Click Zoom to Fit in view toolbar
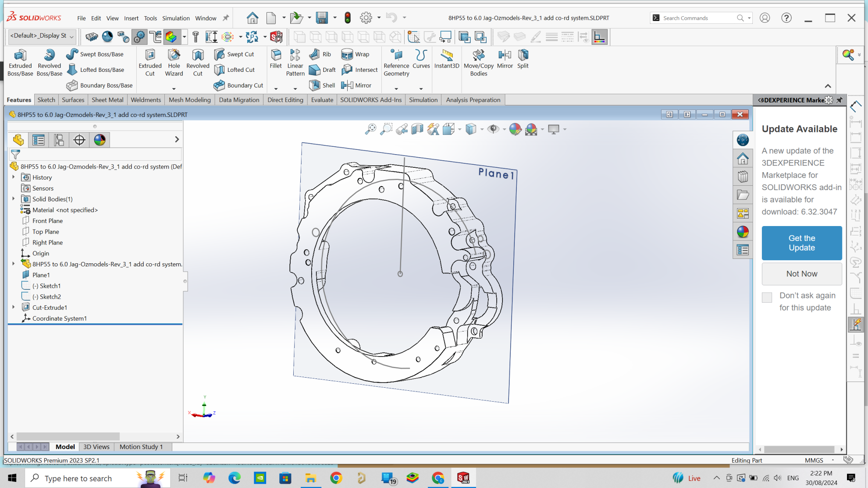 (x=370, y=129)
